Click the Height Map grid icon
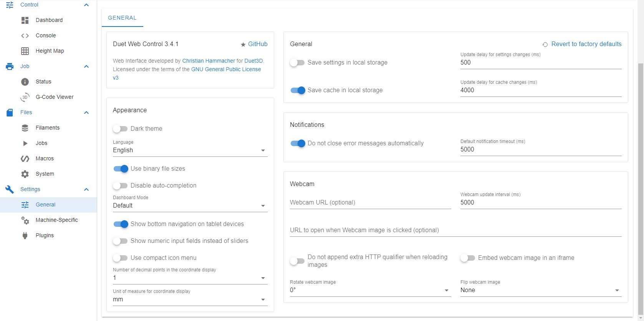This screenshot has width=644, height=321. (x=25, y=51)
